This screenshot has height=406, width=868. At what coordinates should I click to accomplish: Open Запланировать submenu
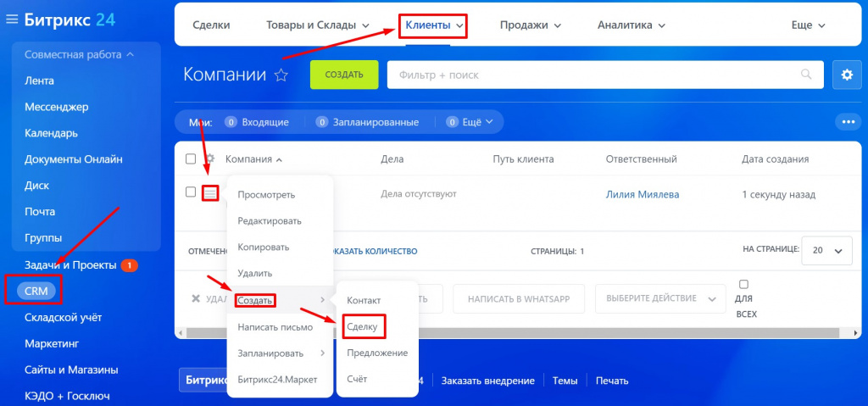(280, 353)
